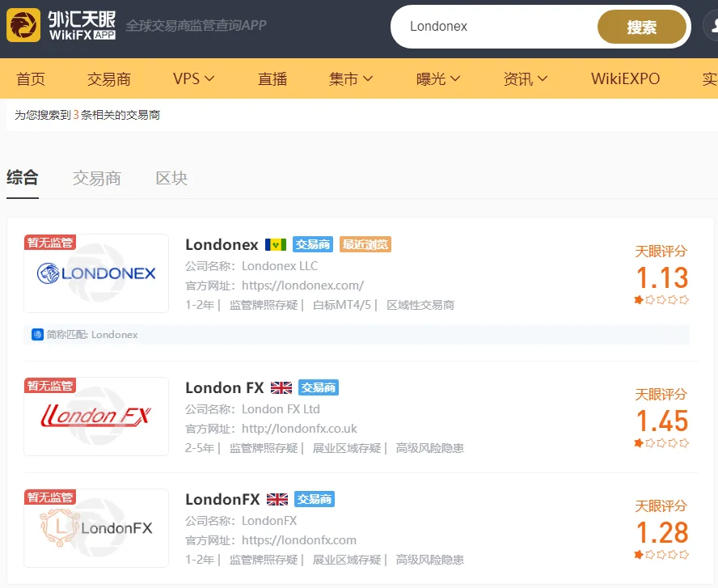Viewport: 718px width, 588px height.
Task: Click the LondonFX logo thumbnail
Action: coord(96,528)
